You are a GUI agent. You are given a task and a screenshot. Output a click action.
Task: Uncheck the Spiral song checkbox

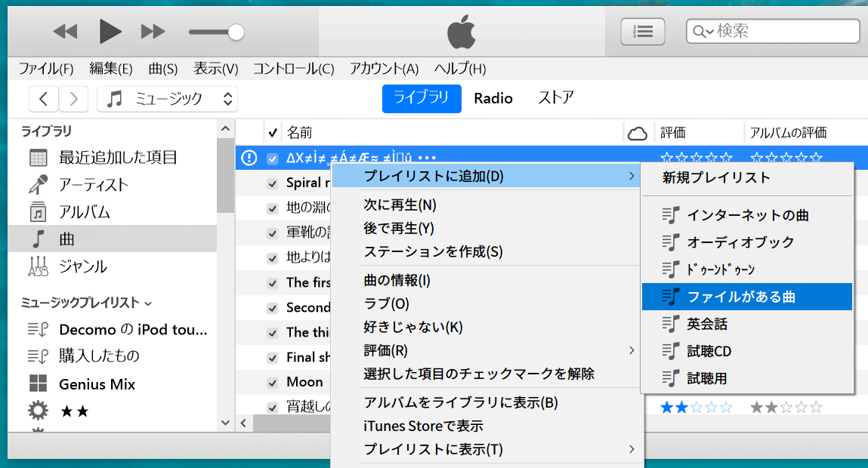tap(273, 183)
